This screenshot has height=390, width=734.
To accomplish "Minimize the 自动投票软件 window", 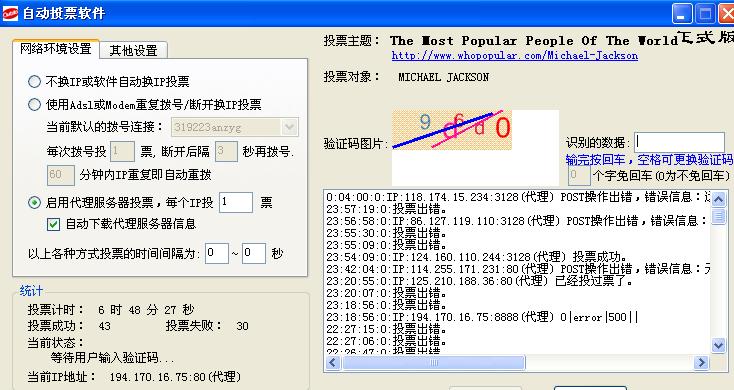I will click(x=682, y=14).
